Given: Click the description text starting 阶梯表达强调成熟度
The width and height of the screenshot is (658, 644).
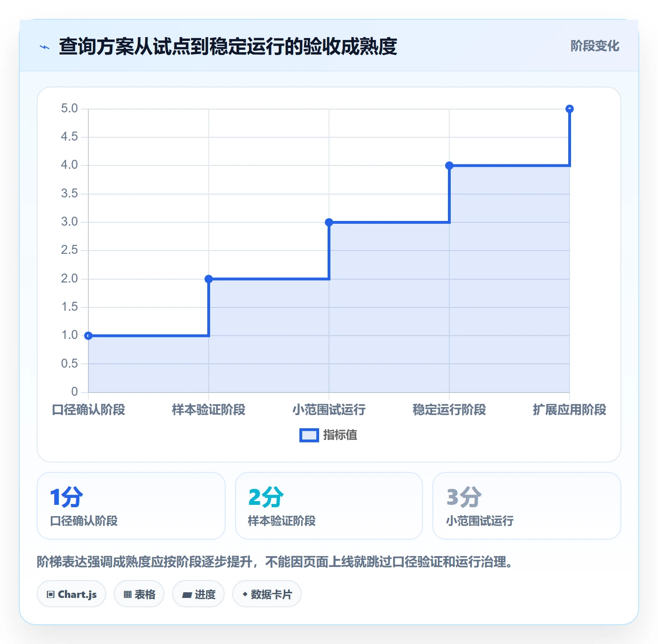Looking at the screenshot, I should point(275,562).
